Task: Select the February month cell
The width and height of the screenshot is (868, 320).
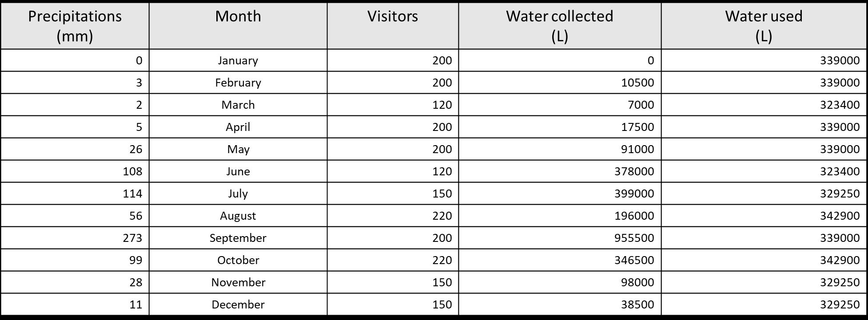Action: 238,83
